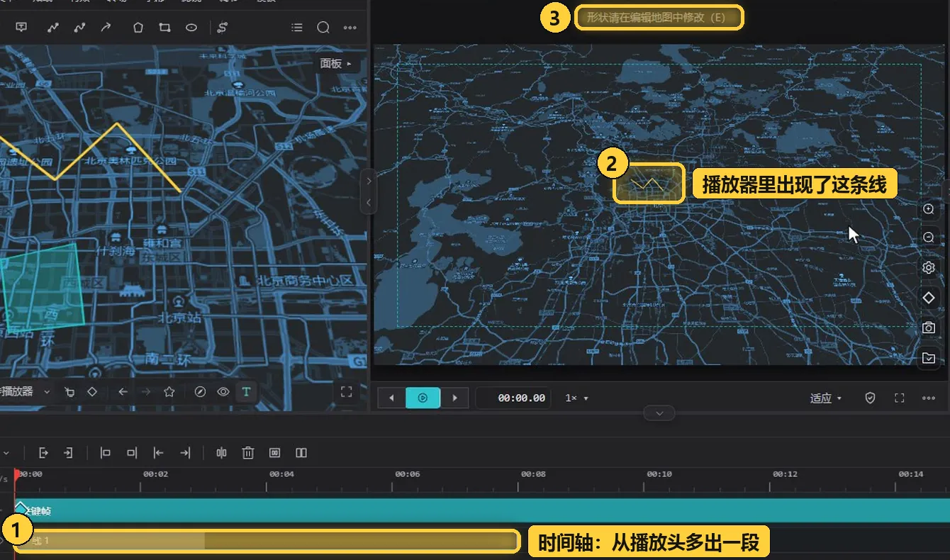950x560 pixels.
Task: Click the star favorite icon
Action: tap(169, 392)
